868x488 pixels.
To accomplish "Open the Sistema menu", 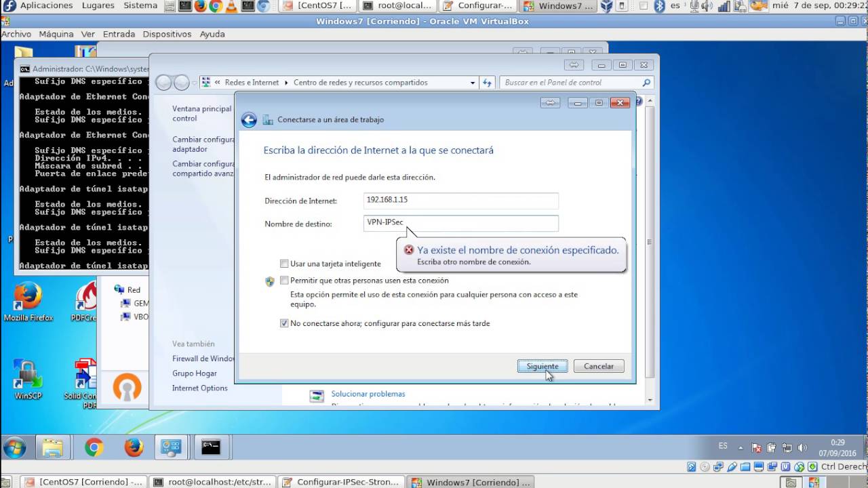I will click(140, 5).
